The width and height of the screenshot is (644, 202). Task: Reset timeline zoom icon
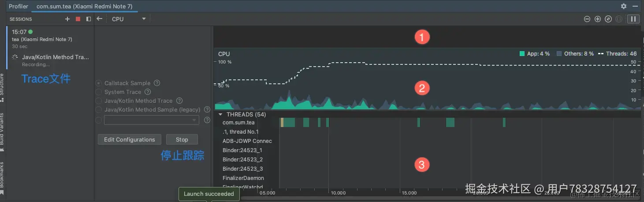click(x=608, y=19)
